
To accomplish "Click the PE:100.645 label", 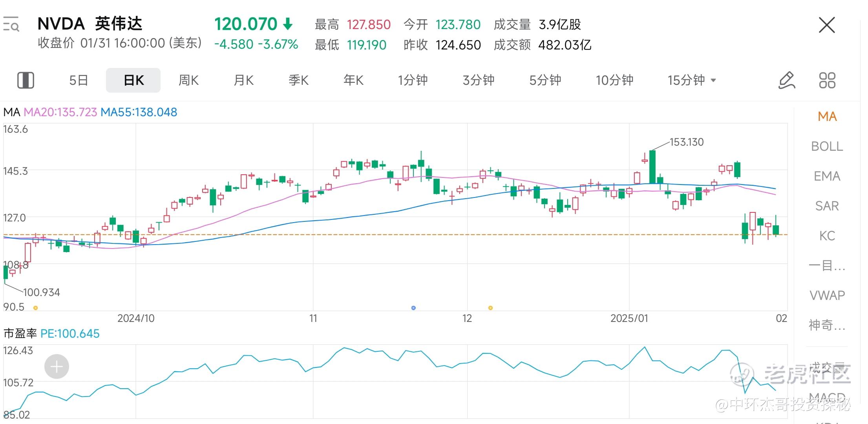I will point(70,334).
